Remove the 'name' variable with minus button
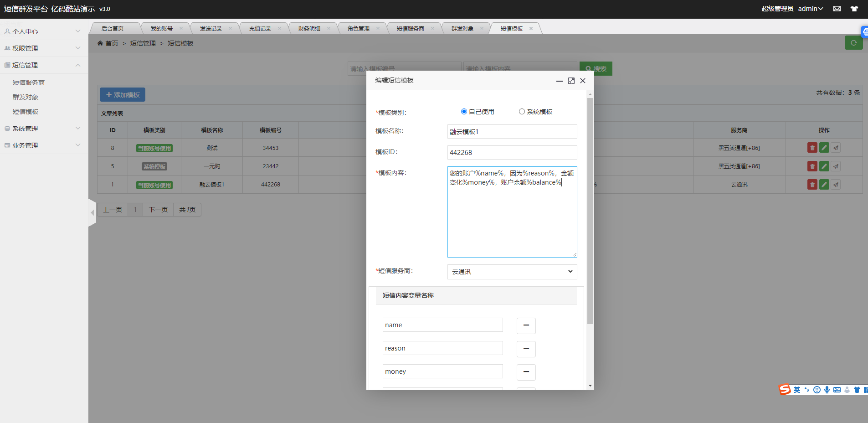The height and width of the screenshot is (423, 868). click(526, 325)
